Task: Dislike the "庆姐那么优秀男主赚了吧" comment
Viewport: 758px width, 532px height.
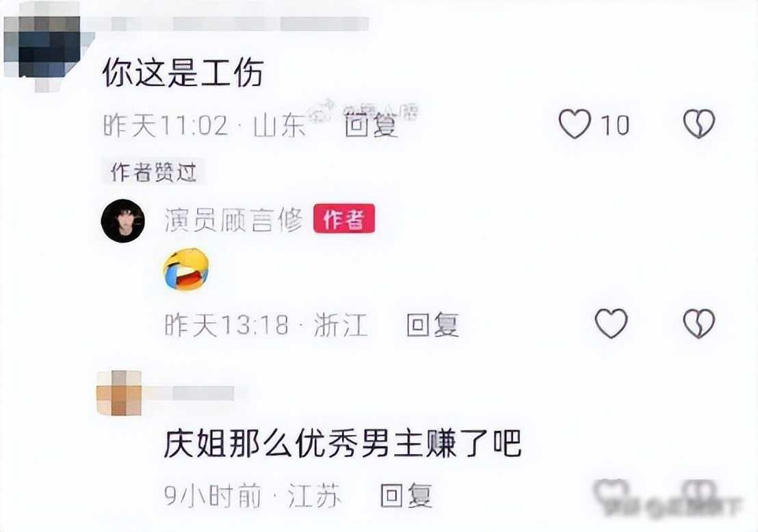Action: coord(699,493)
